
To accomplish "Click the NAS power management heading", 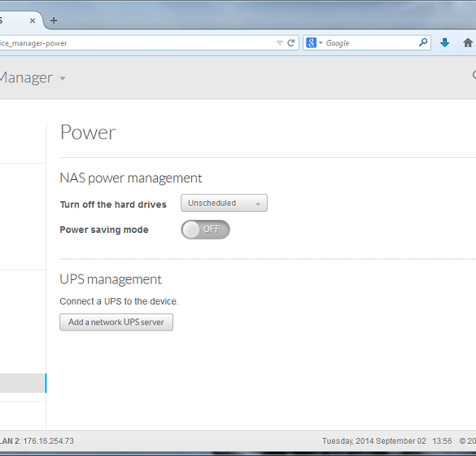I will point(131,178).
